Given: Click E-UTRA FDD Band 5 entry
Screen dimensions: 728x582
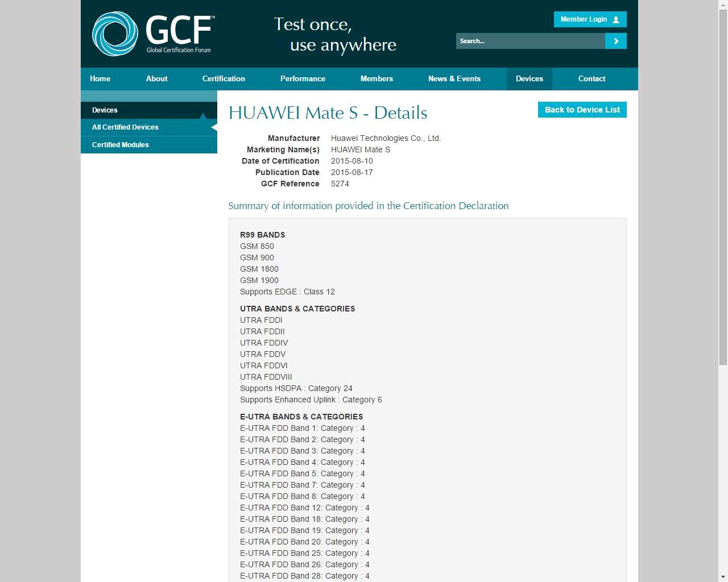Looking at the screenshot, I should point(303,473).
